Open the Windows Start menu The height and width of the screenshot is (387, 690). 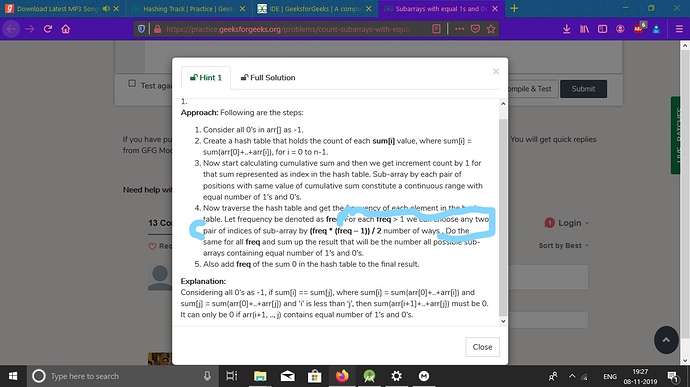tap(13, 376)
